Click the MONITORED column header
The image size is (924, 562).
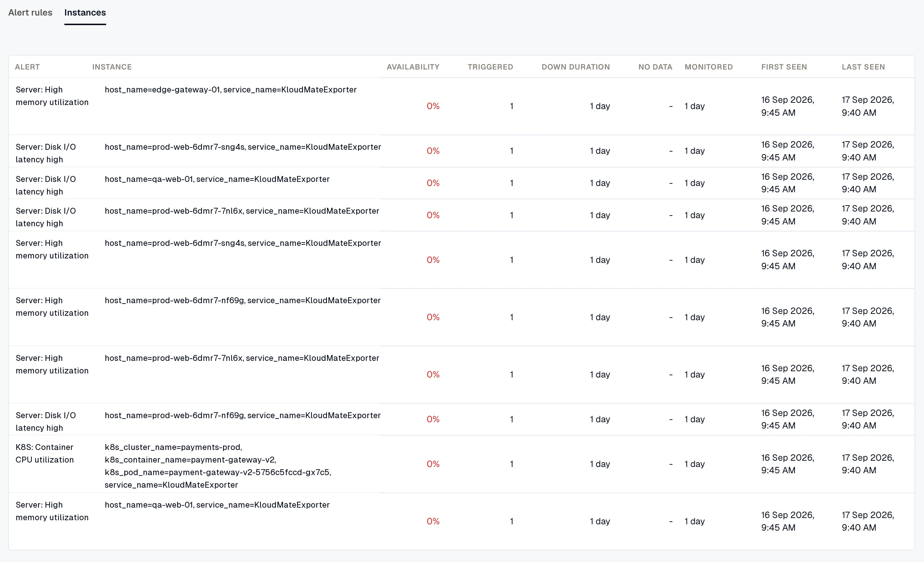[708, 67]
